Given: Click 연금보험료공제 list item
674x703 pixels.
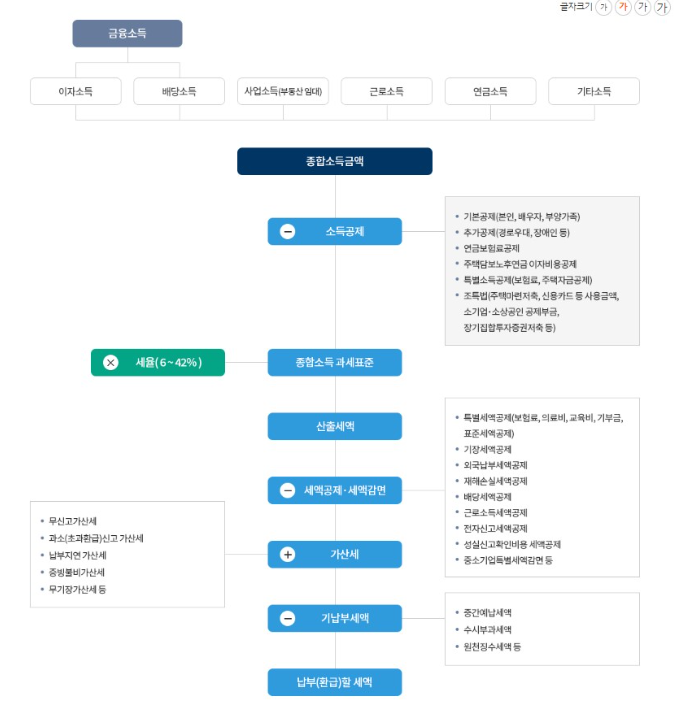Looking at the screenshot, I should [x=491, y=248].
